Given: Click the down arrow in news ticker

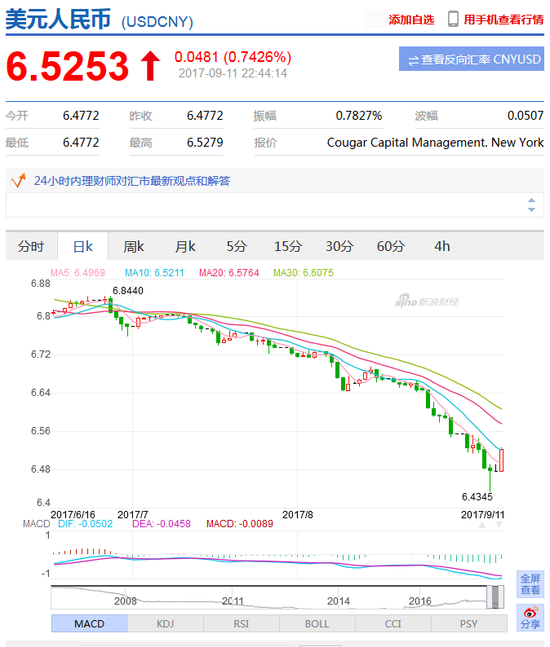Looking at the screenshot, I should (x=531, y=210).
